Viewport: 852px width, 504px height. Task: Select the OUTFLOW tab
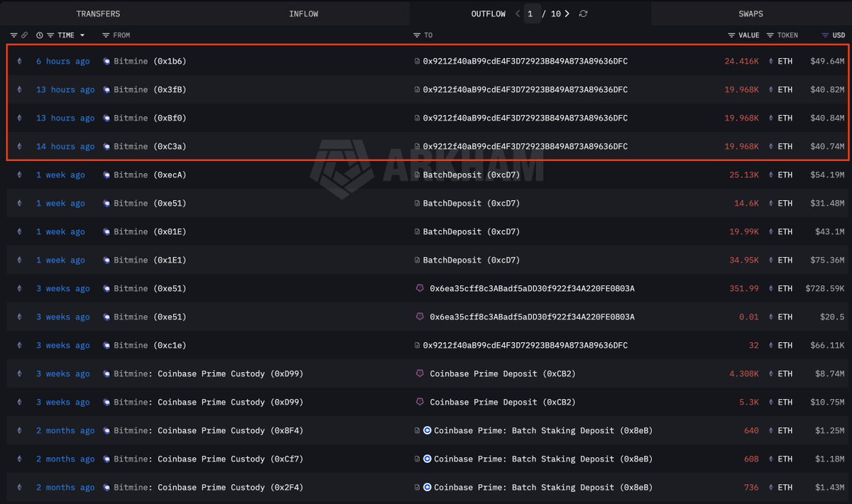click(488, 13)
